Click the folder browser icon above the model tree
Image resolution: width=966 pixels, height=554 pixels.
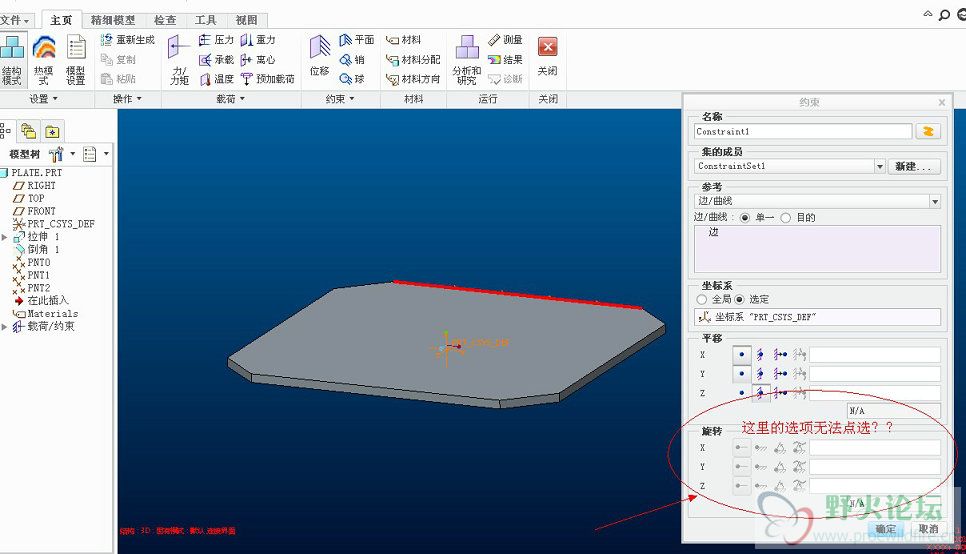[x=52, y=131]
